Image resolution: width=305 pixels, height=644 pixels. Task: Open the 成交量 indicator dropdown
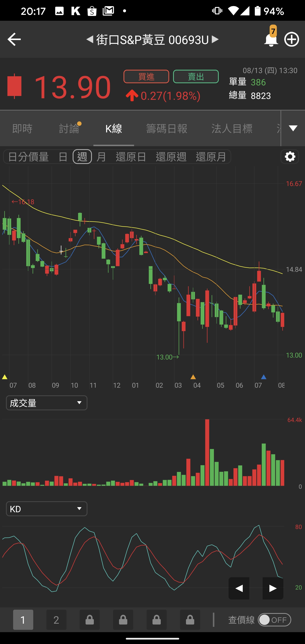47,403
